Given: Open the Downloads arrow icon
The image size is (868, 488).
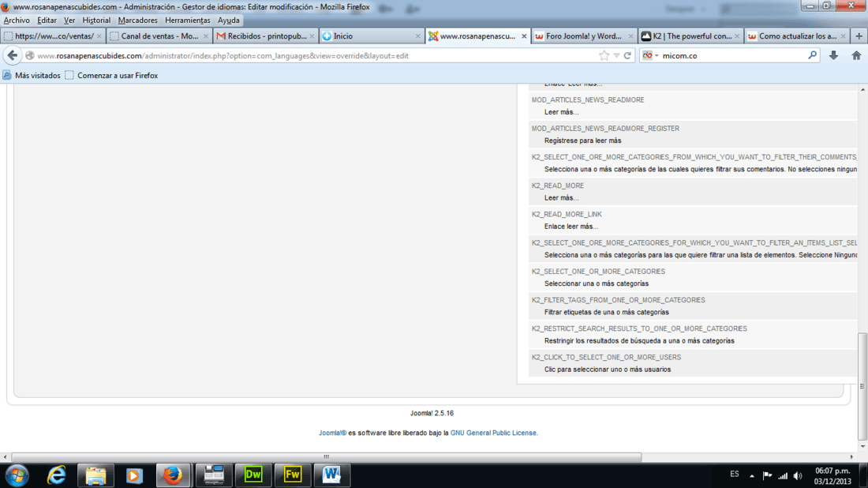Looking at the screenshot, I should [x=833, y=54].
